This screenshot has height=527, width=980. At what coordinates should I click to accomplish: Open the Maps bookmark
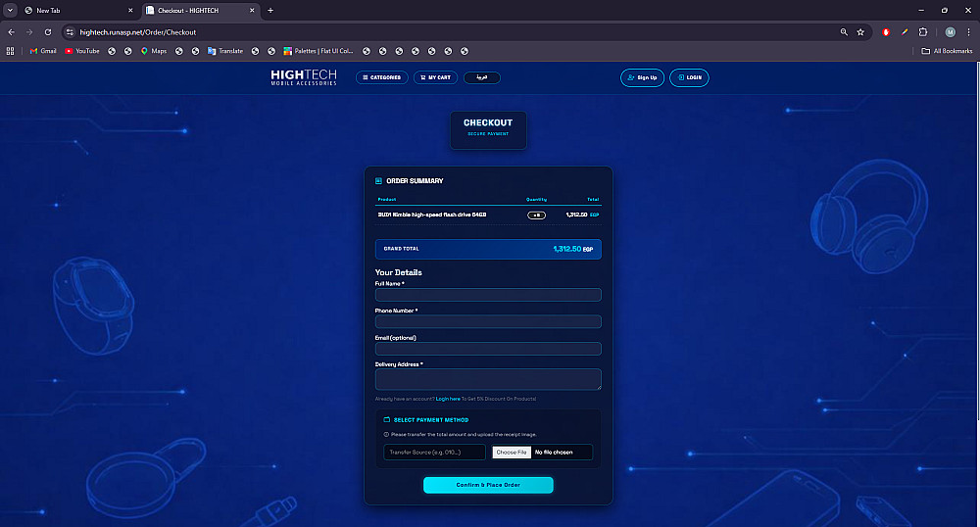pyautogui.click(x=154, y=51)
